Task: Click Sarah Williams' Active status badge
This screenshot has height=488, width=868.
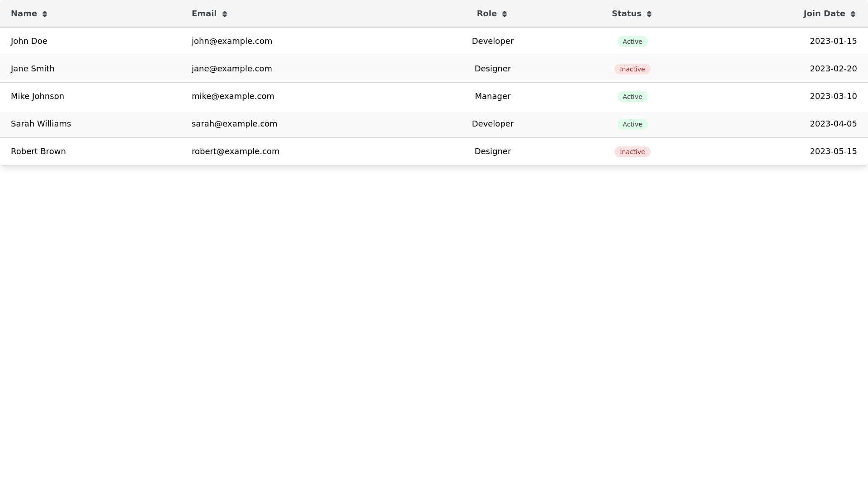Action: (632, 124)
